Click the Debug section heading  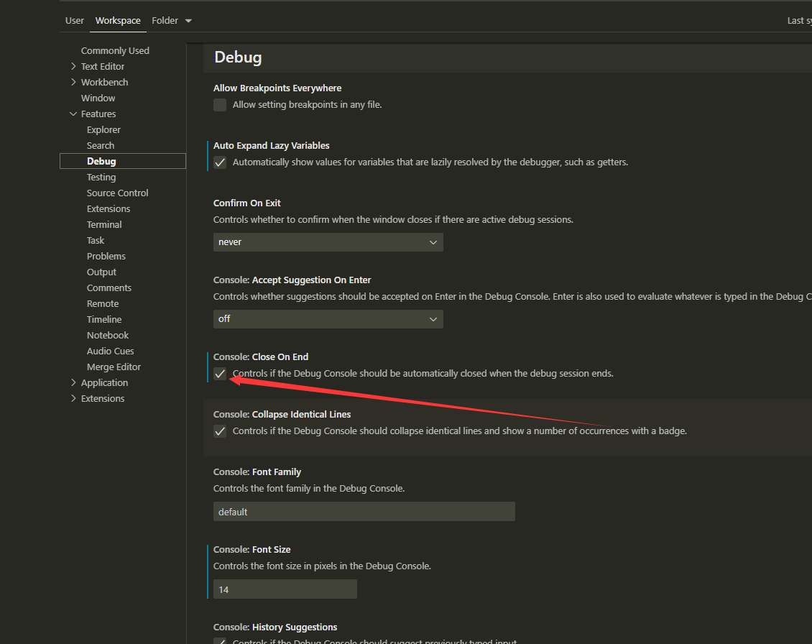click(239, 57)
